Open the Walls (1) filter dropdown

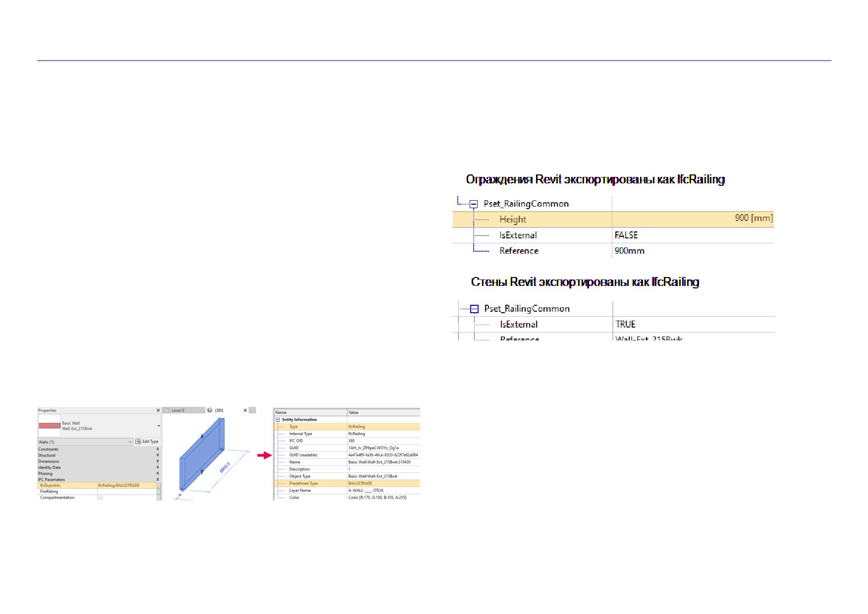tap(85, 442)
